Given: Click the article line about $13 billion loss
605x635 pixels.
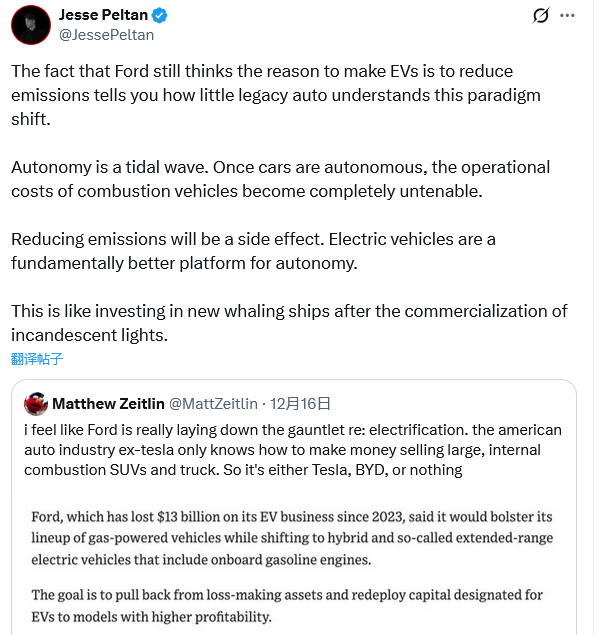Looking at the screenshot, I should [x=291, y=517].
